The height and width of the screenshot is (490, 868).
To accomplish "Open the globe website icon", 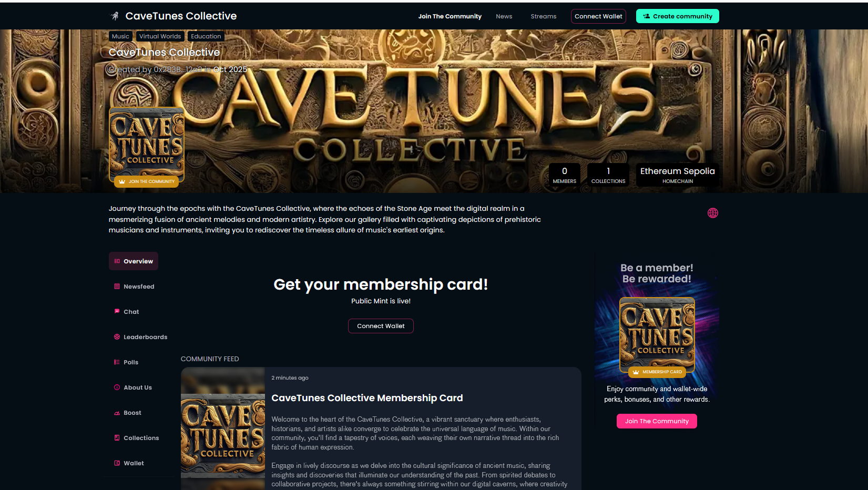I will (x=712, y=213).
